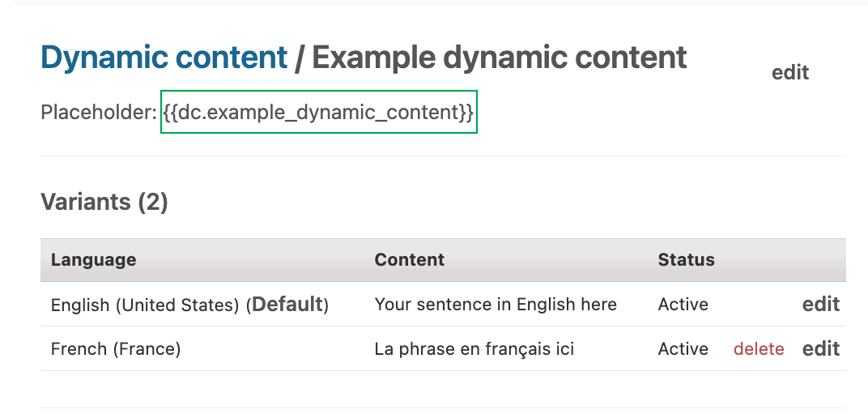
Task: Click edit beside the Example dynamic content title
Action: pyautogui.click(x=790, y=73)
